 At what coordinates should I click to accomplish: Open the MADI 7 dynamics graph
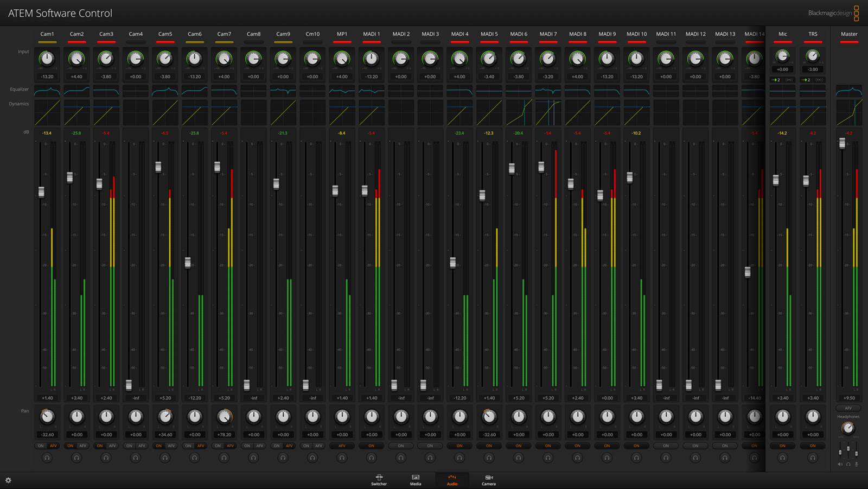548,112
